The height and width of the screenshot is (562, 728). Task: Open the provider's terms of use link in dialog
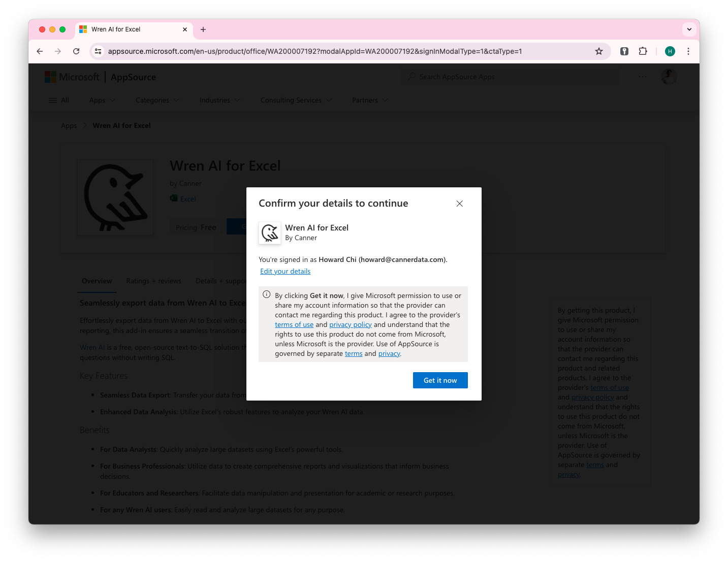(294, 324)
